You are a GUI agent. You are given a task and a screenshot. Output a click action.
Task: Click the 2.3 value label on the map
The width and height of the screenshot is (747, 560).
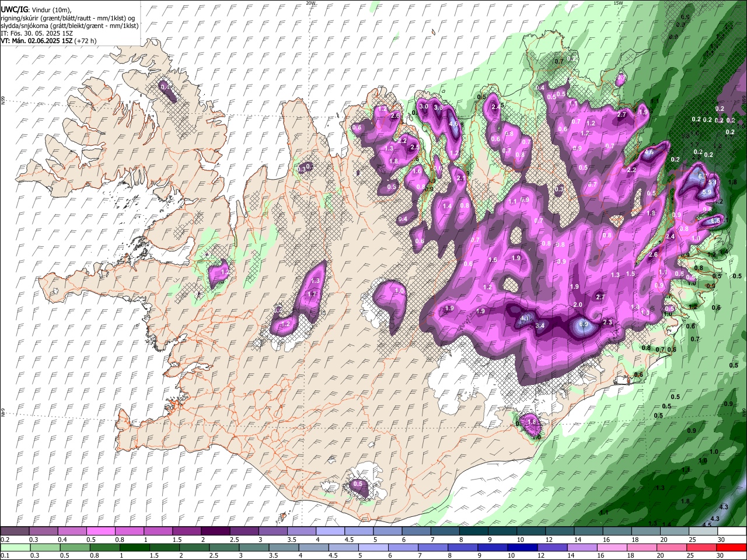[x=607, y=323]
